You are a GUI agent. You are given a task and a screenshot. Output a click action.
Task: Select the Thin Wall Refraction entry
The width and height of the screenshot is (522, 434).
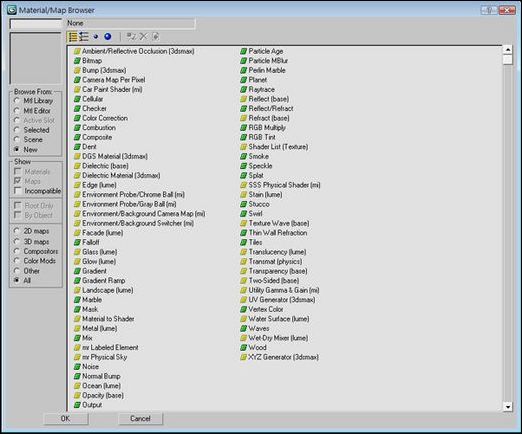pos(278,233)
